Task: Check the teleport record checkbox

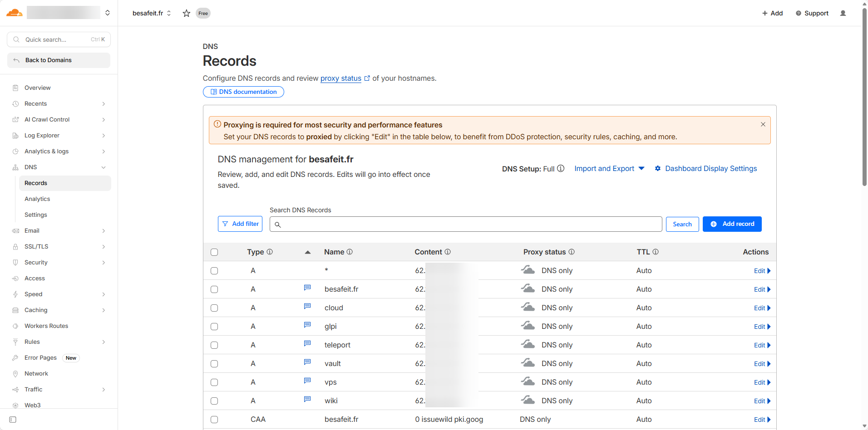Action: pos(214,345)
